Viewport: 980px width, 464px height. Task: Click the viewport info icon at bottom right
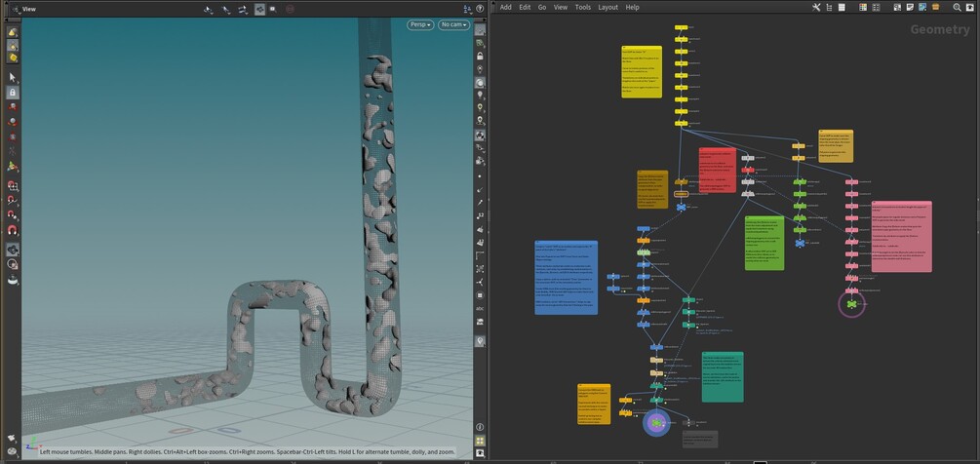tap(480, 427)
